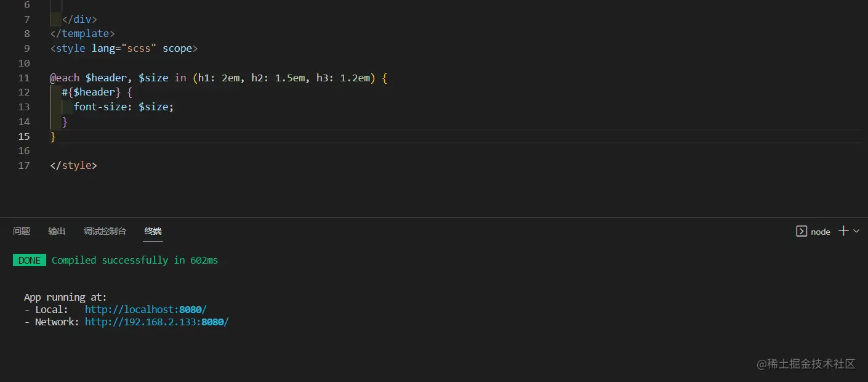Switch to the 问题 (Problems) panel tab
Image resolution: width=868 pixels, height=382 pixels.
click(21, 231)
